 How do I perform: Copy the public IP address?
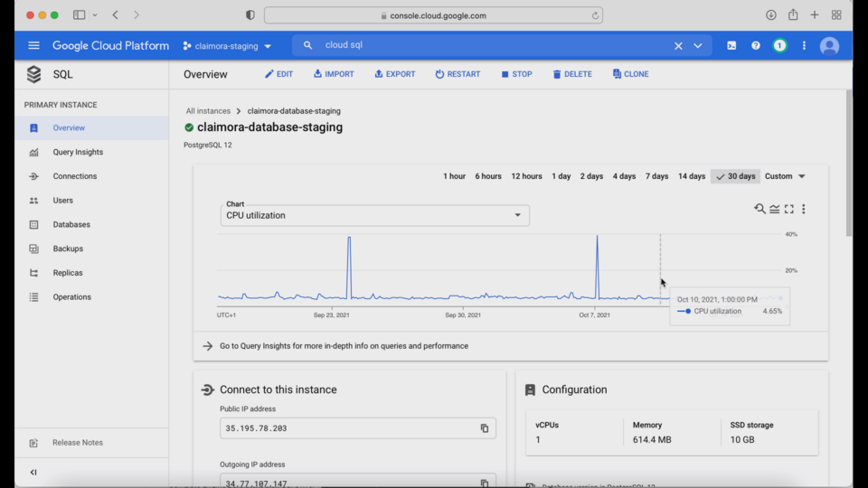pos(485,428)
